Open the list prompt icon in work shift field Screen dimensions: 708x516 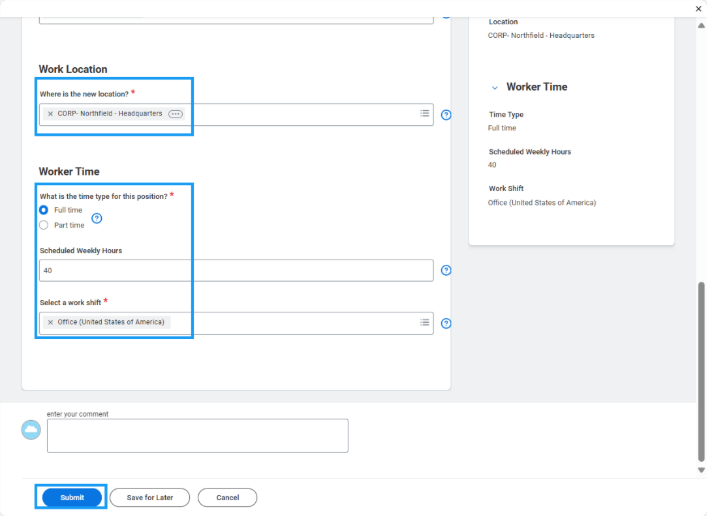point(424,322)
